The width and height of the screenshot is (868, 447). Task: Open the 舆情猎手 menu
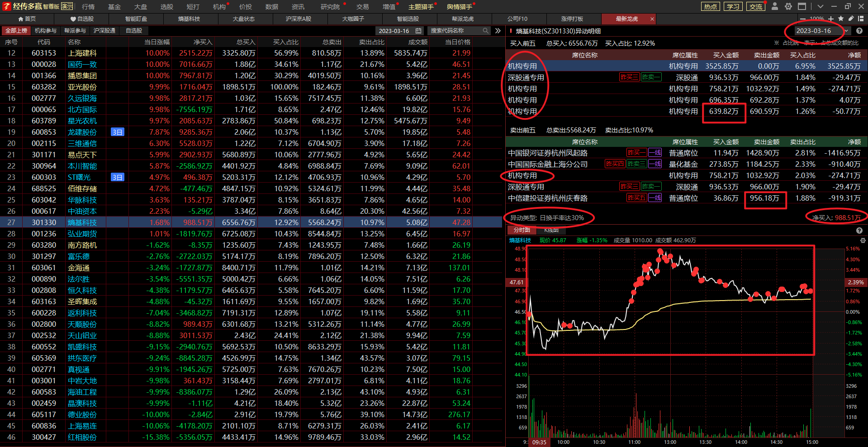(x=460, y=7)
